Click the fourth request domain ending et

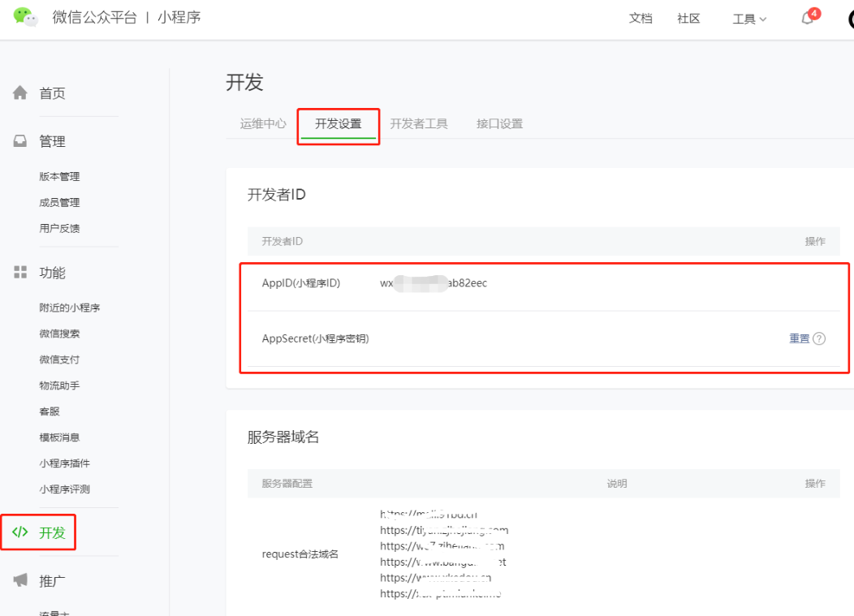(x=443, y=562)
